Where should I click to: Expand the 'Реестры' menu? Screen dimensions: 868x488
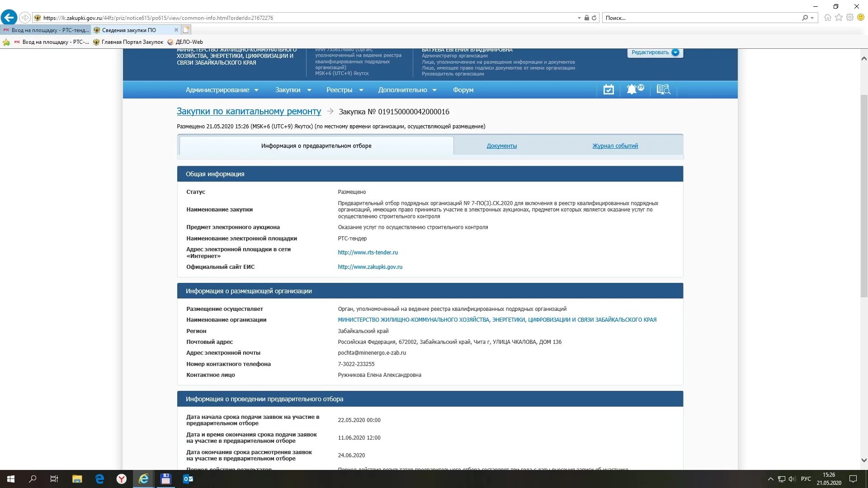(344, 90)
